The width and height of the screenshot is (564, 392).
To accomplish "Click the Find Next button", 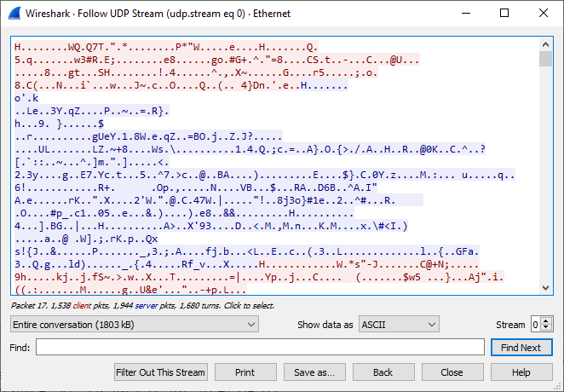I will click(521, 348).
